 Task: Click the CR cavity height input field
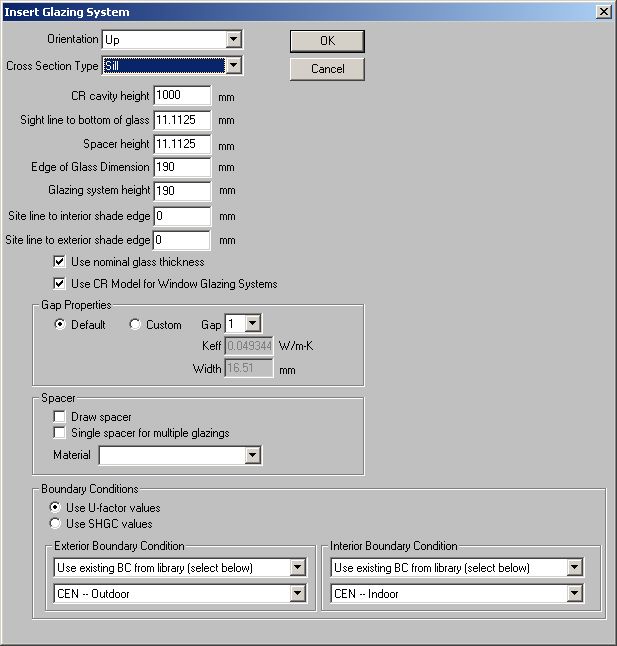click(x=182, y=97)
